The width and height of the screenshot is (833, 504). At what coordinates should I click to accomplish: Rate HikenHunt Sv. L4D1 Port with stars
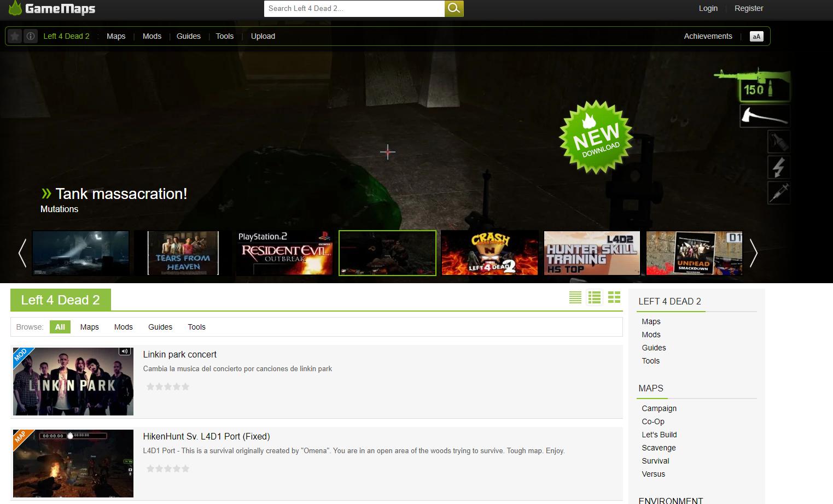click(x=168, y=468)
